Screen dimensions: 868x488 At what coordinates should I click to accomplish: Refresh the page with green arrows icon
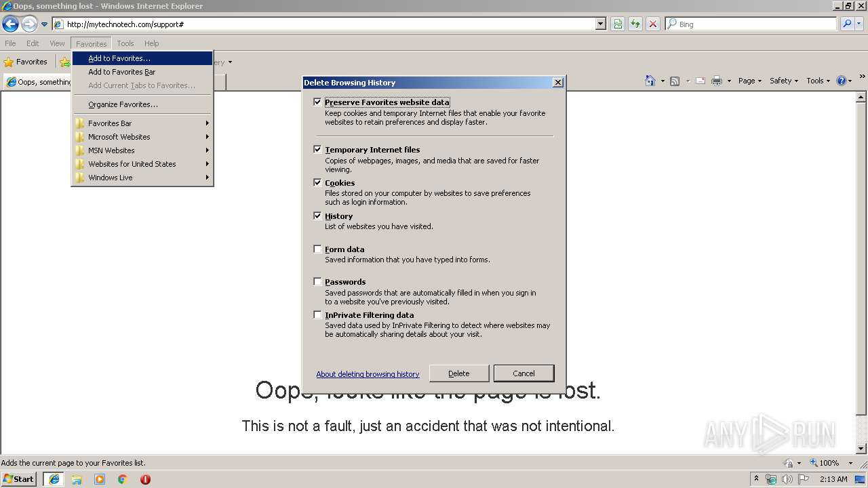click(635, 24)
